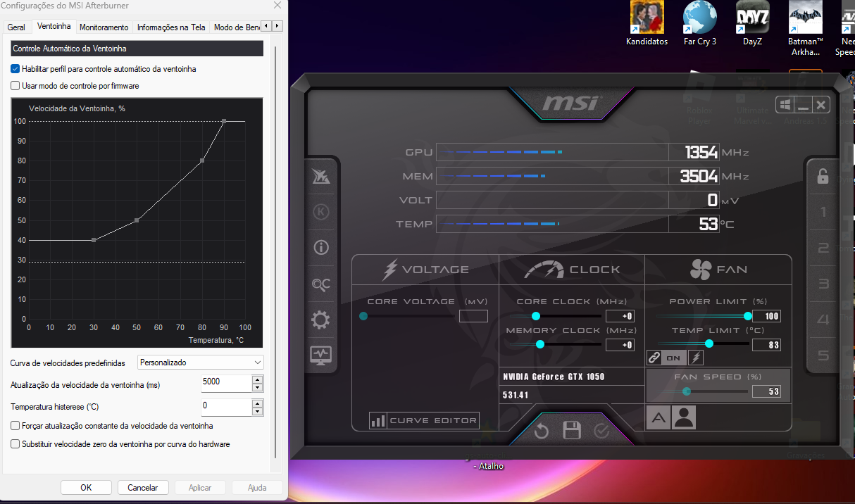Select the Ventoinha tab
The image size is (855, 504).
click(54, 26)
